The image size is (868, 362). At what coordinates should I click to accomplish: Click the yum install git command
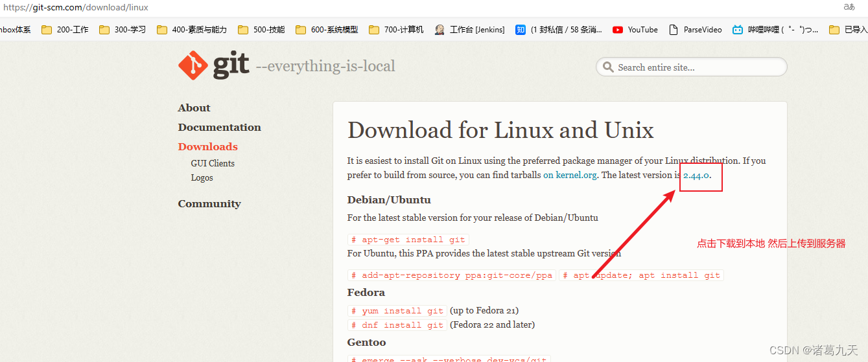(397, 311)
